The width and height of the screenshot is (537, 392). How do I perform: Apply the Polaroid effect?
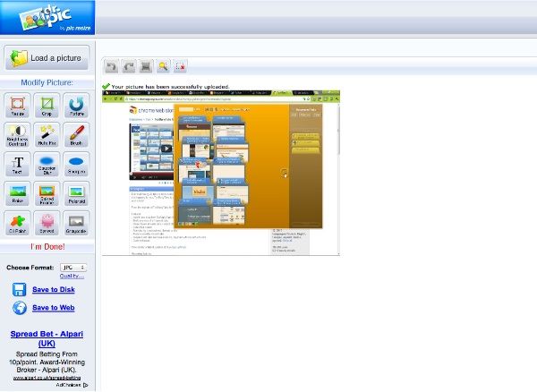click(75, 193)
